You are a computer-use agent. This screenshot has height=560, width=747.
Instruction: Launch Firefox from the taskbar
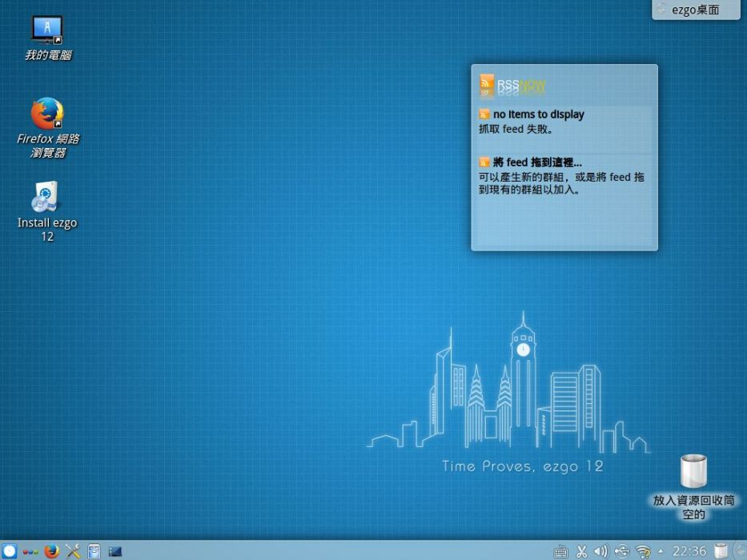[x=51, y=551]
